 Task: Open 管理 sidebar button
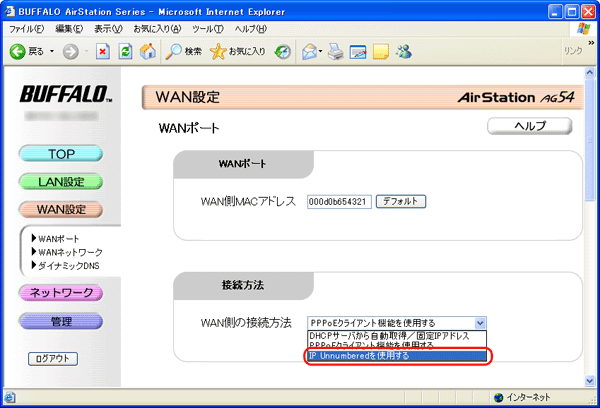click(x=61, y=322)
